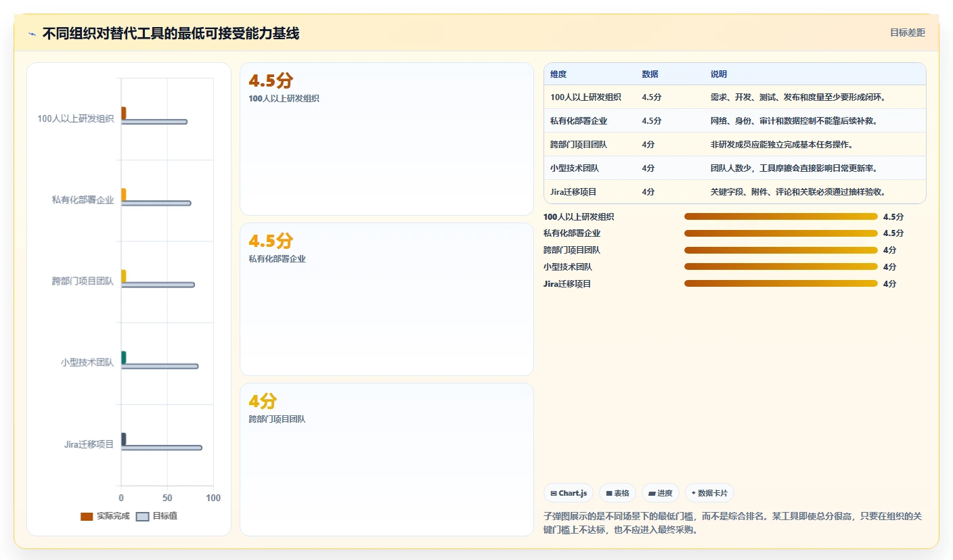The height and width of the screenshot is (560, 953).
Task: Click the x-axis tick label 100
Action: [213, 498]
